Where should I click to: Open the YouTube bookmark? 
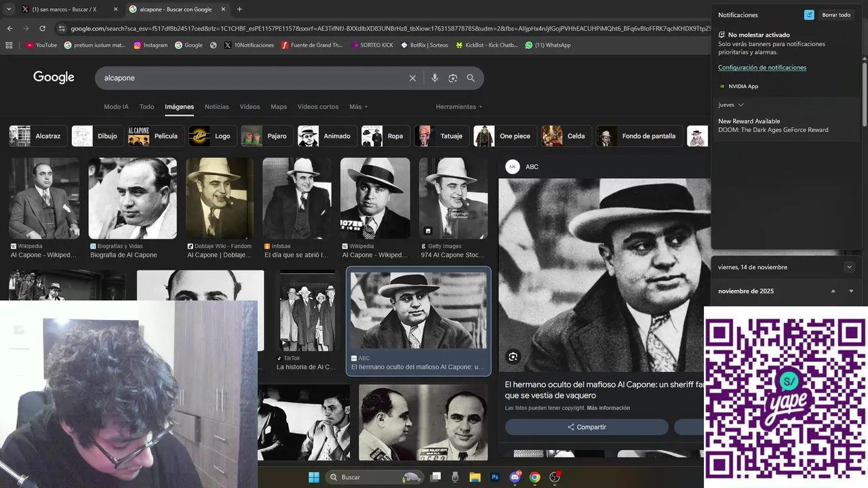tap(41, 45)
